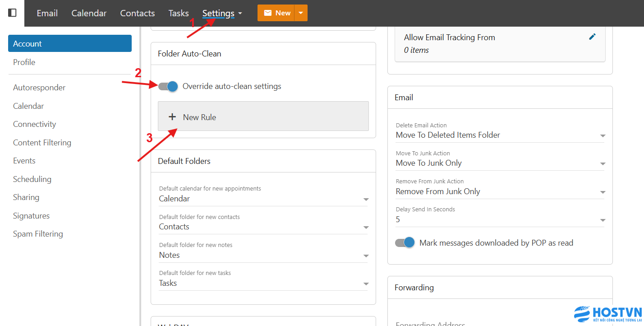The image size is (644, 326).
Task: Select Content Filtering in left sidebar
Action: pos(42,143)
